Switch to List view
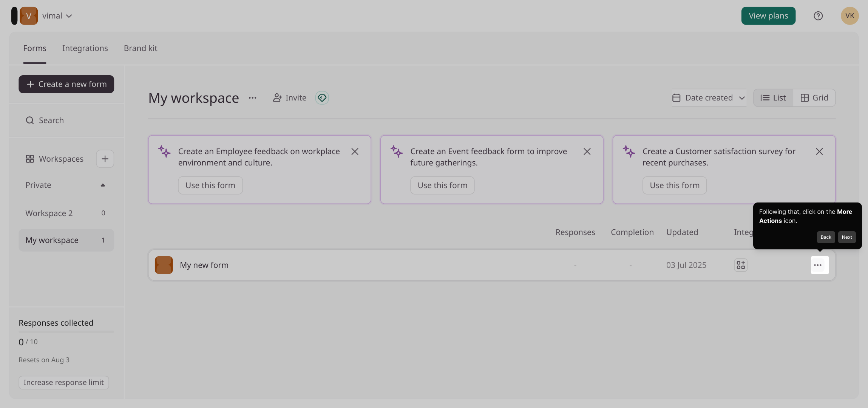Viewport: 868px width, 408px height. tap(773, 98)
